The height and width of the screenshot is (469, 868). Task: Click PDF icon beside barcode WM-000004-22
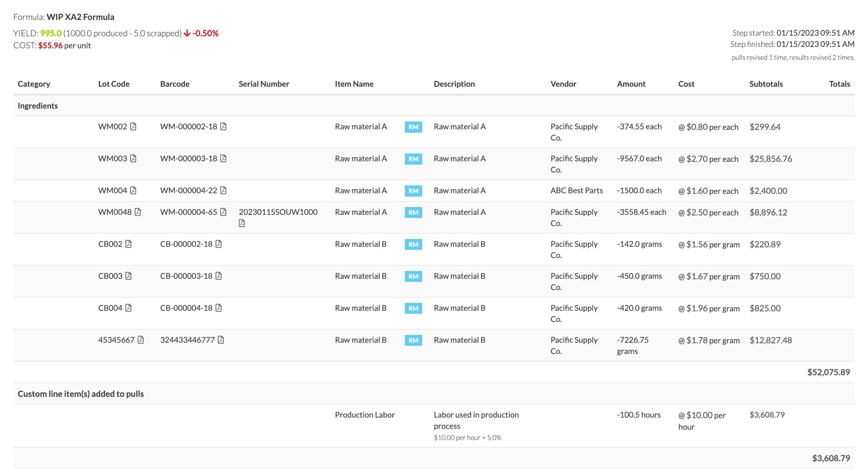pyautogui.click(x=223, y=190)
